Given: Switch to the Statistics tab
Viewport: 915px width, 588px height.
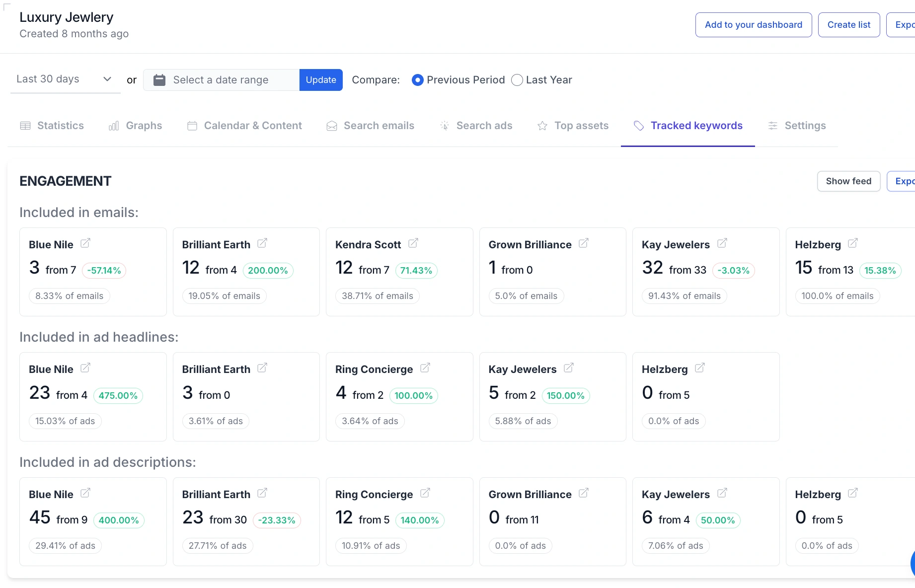Looking at the screenshot, I should click(52, 126).
